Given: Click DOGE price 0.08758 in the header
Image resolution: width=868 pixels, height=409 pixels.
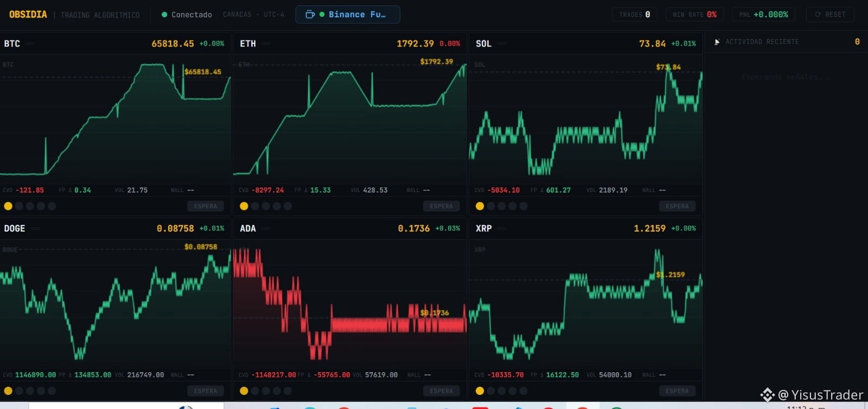Looking at the screenshot, I should [x=175, y=228].
